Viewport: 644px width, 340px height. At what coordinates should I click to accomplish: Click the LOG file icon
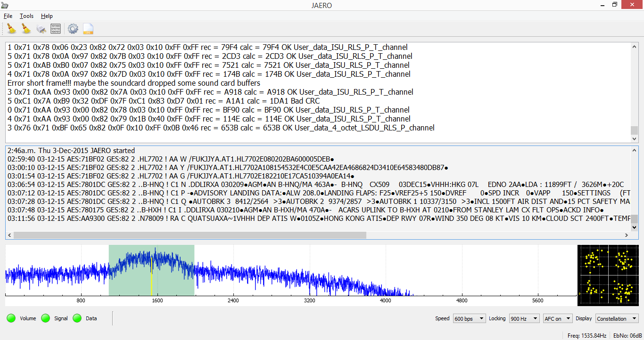[x=88, y=29]
